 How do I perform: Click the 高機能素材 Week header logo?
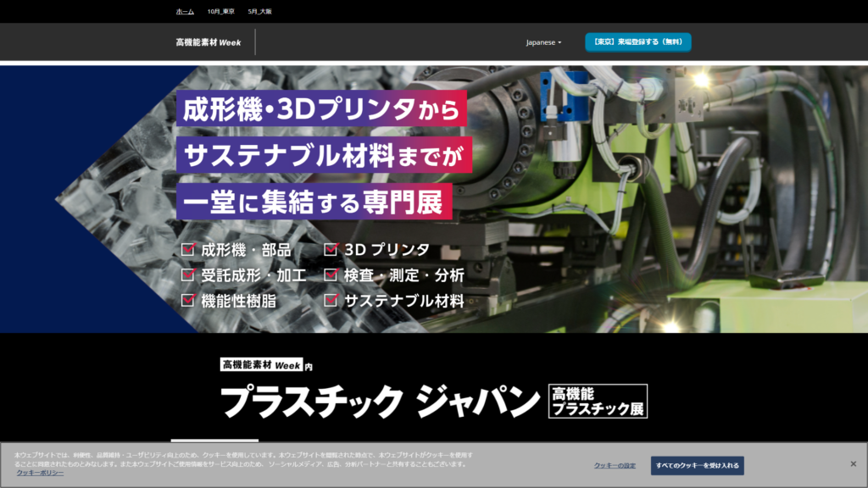click(x=209, y=42)
